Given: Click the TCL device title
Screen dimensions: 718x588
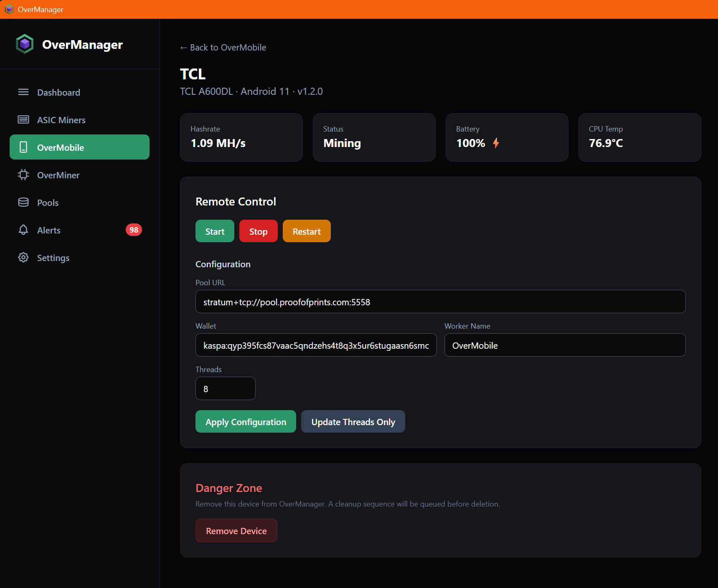Looking at the screenshot, I should (193, 74).
